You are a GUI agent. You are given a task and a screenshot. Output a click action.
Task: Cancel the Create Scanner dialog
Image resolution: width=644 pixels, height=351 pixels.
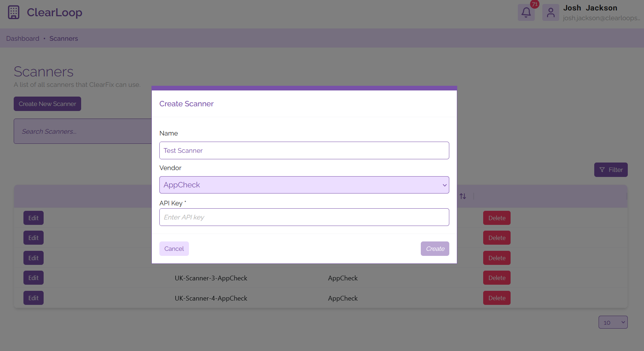click(x=174, y=249)
